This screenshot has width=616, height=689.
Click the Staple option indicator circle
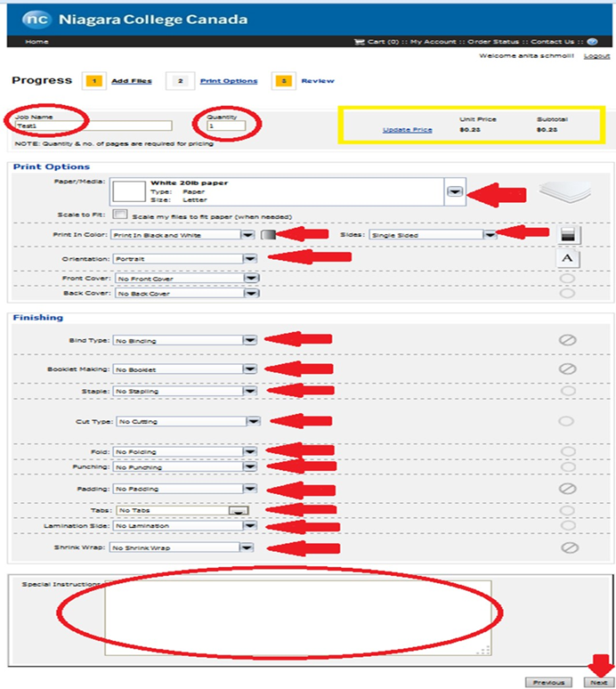tap(567, 391)
